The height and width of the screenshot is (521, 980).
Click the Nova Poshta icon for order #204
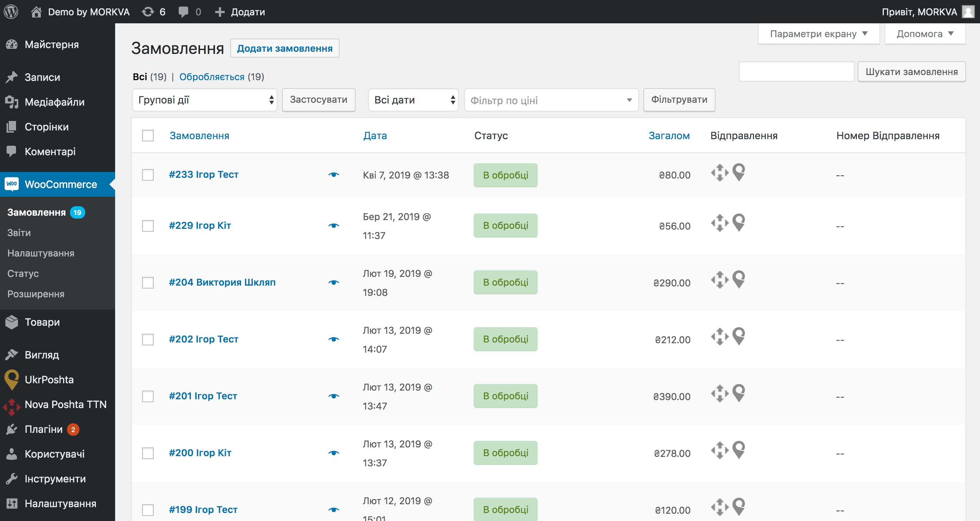720,280
